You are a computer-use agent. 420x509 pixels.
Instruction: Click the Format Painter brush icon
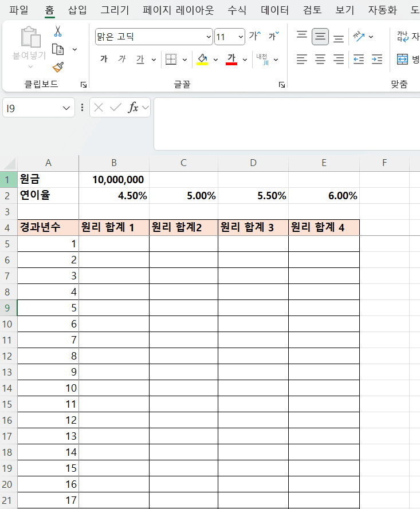tap(58, 67)
